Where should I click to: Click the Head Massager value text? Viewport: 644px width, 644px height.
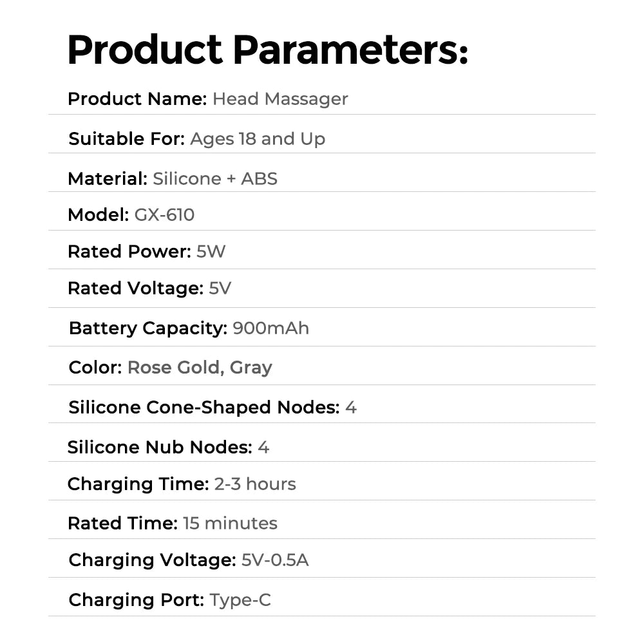[x=280, y=99]
